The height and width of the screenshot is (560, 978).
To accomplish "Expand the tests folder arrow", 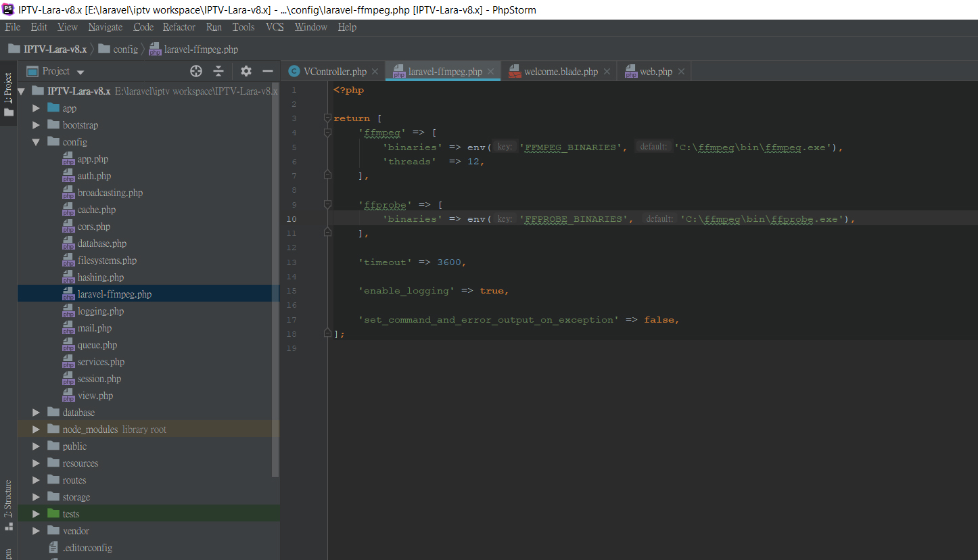I will pos(37,514).
